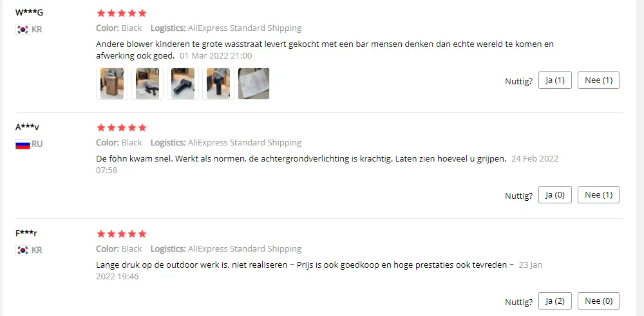Vote Nee (1) on A***v review
This screenshot has height=316, width=644.
tap(598, 195)
